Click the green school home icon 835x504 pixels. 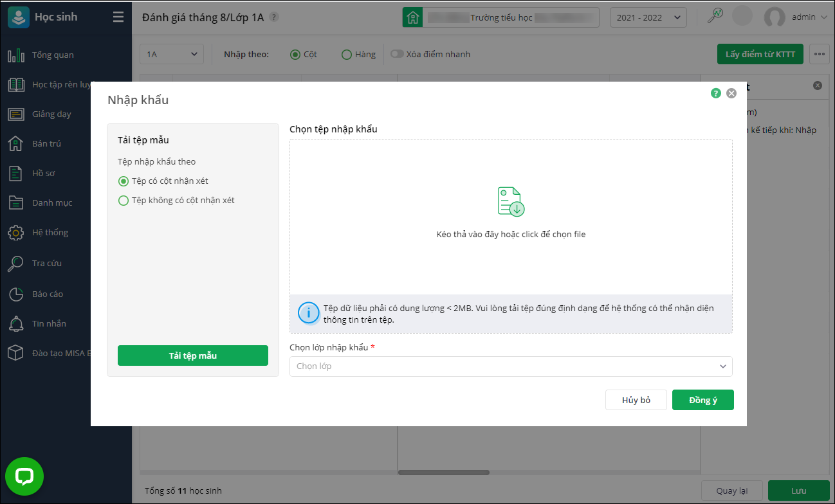coord(412,17)
